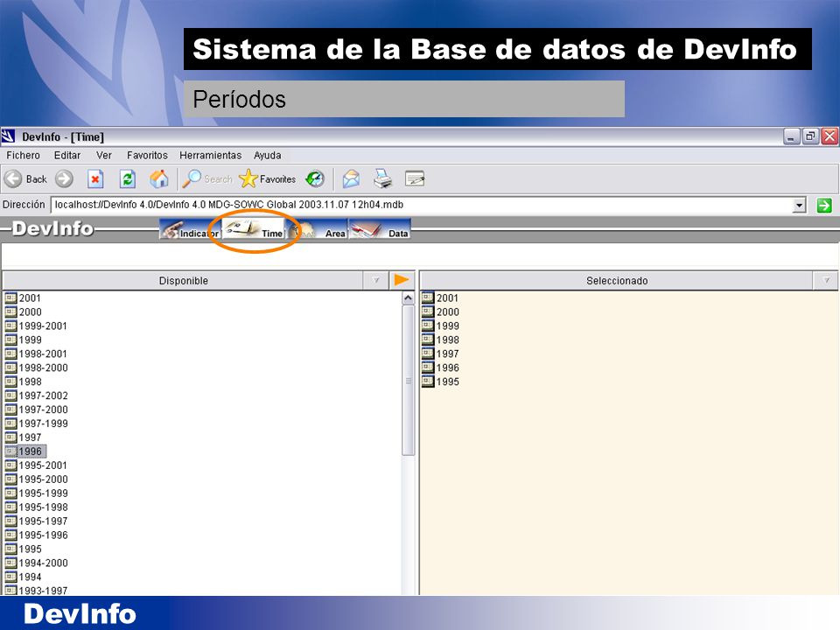Switch to the Data tab
Screen dimensions: 840x630
coord(380,229)
